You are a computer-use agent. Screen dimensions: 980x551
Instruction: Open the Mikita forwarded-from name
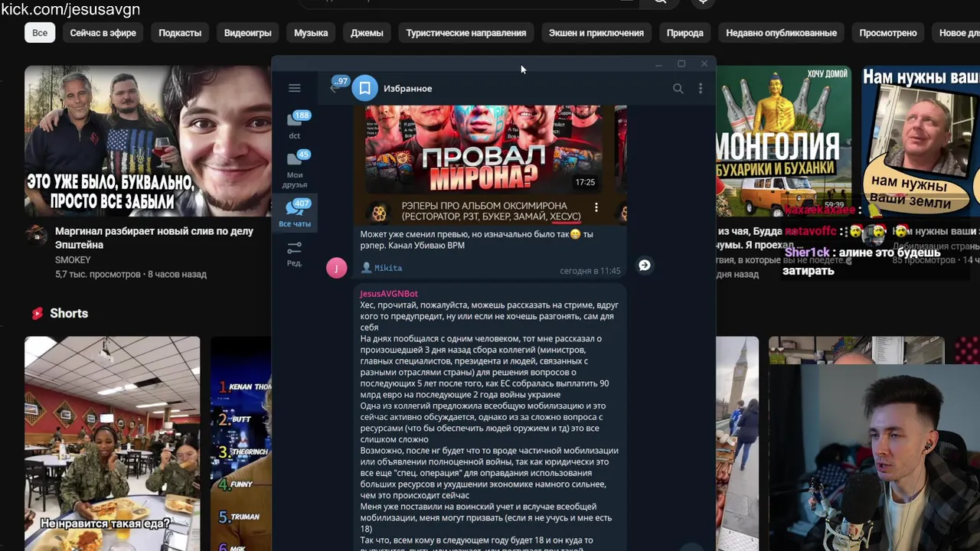pos(388,268)
